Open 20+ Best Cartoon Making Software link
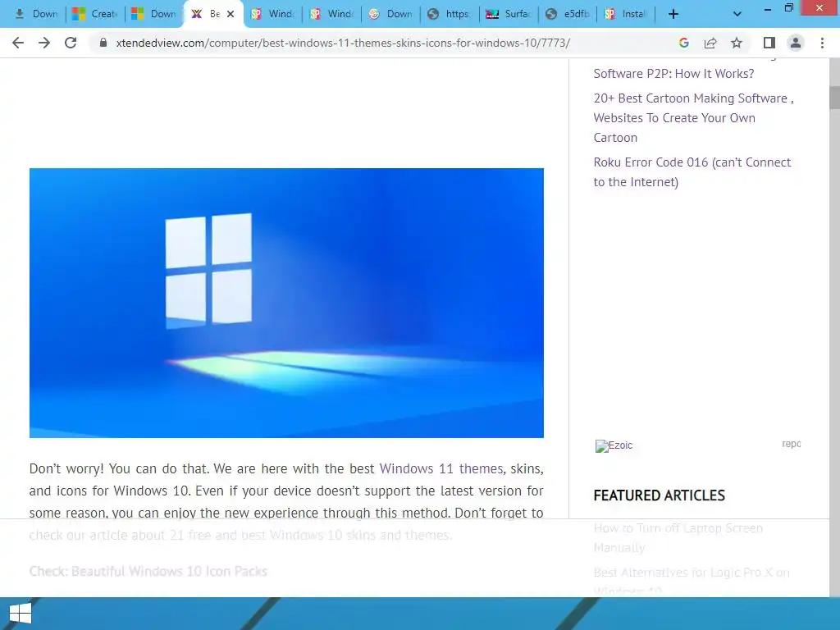Screen dimensions: 840x630 pyautogui.click(x=693, y=118)
